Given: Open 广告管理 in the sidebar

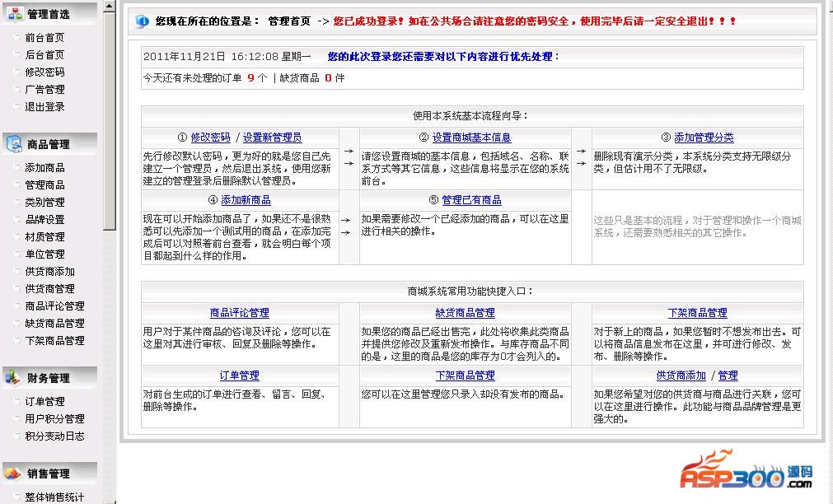Looking at the screenshot, I should pyautogui.click(x=44, y=89).
